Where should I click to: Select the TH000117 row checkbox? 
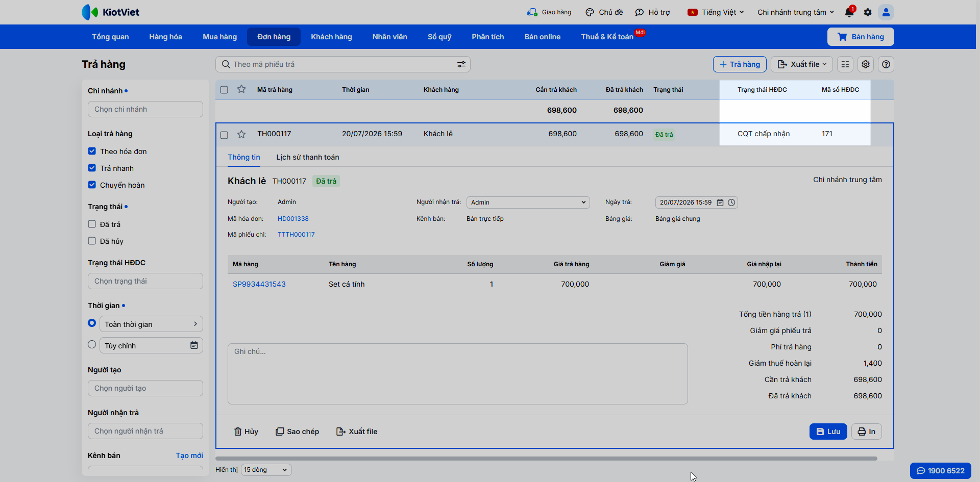tap(224, 135)
